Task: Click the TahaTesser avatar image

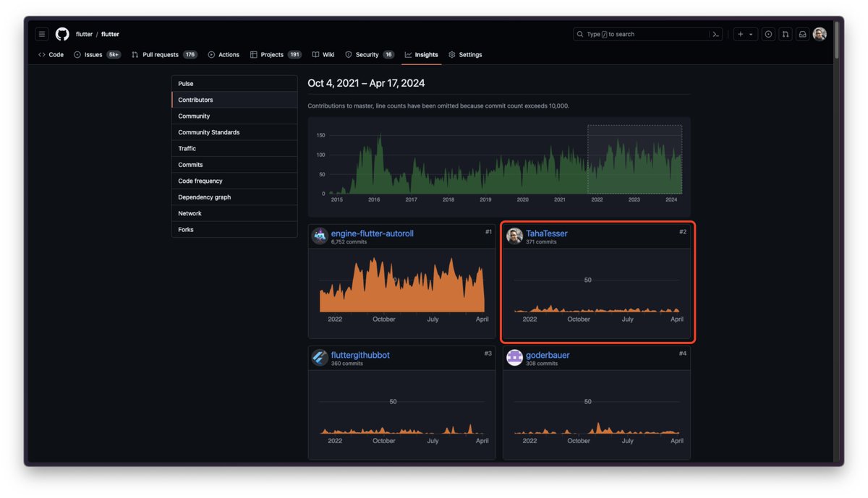Action: tap(514, 236)
